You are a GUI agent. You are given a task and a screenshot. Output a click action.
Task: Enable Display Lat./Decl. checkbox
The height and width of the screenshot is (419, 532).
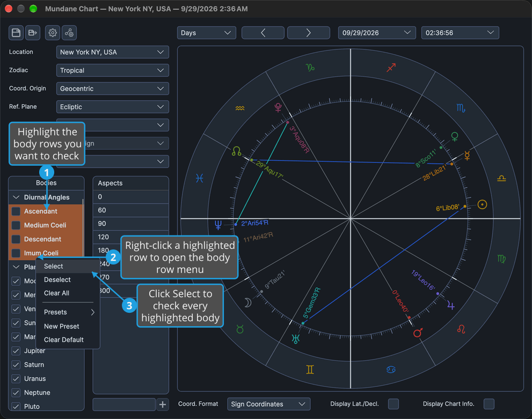[x=393, y=404]
